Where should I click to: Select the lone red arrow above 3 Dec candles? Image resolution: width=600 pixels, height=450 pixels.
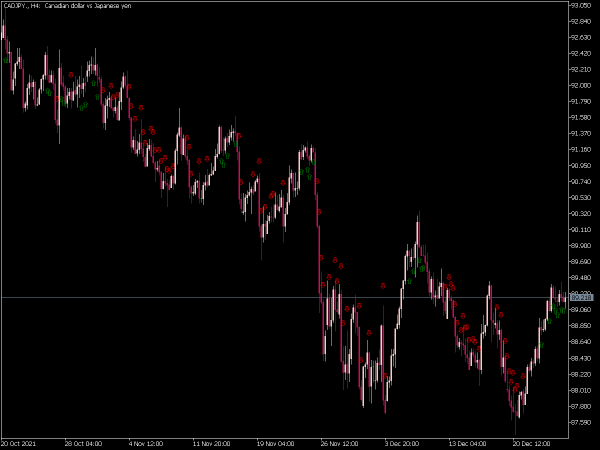pyautogui.click(x=383, y=286)
